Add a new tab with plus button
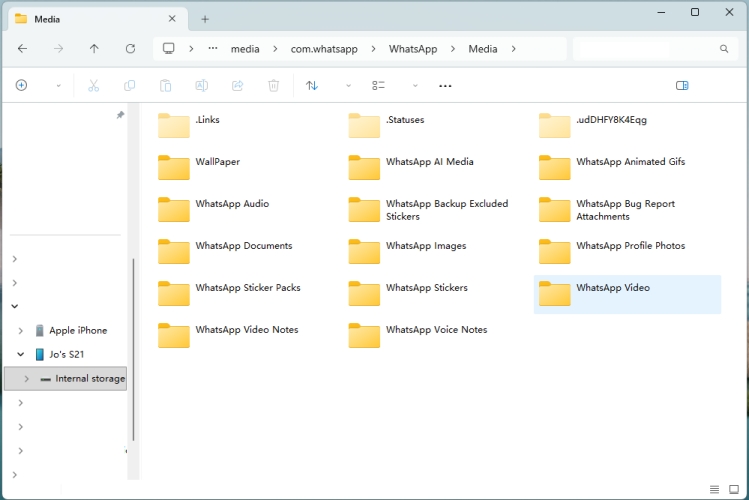The height and width of the screenshot is (500, 749). coord(205,19)
